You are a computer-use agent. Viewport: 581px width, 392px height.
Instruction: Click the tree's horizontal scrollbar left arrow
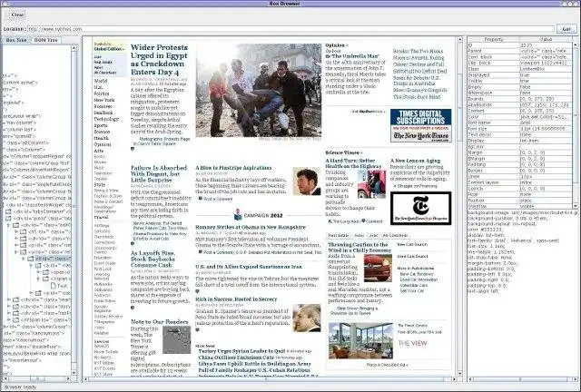click(6, 379)
